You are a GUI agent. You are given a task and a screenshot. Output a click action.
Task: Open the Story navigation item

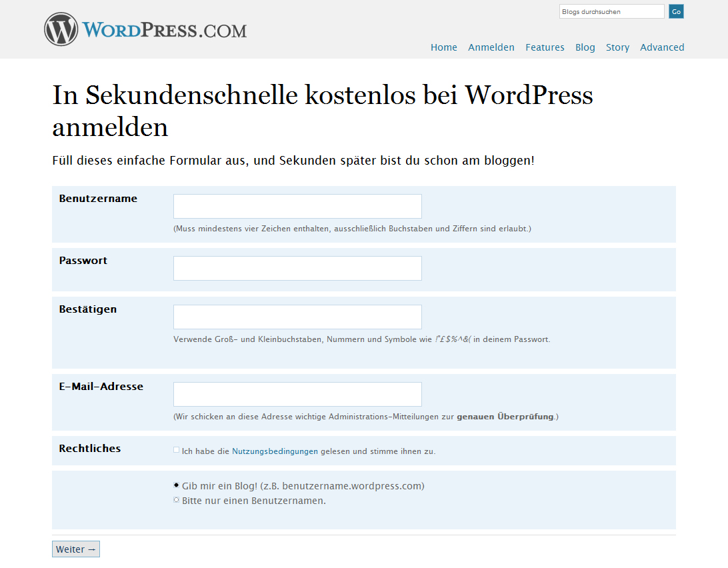[617, 47]
